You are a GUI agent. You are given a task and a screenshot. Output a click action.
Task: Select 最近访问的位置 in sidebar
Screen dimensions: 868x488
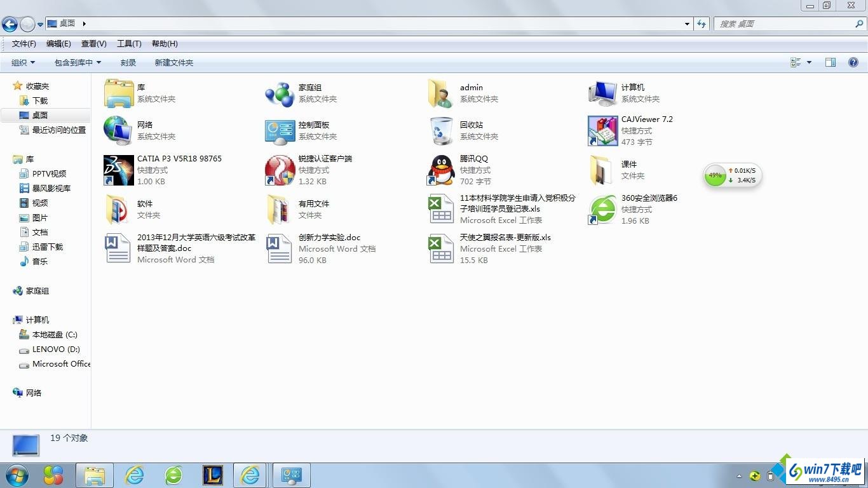tap(59, 130)
